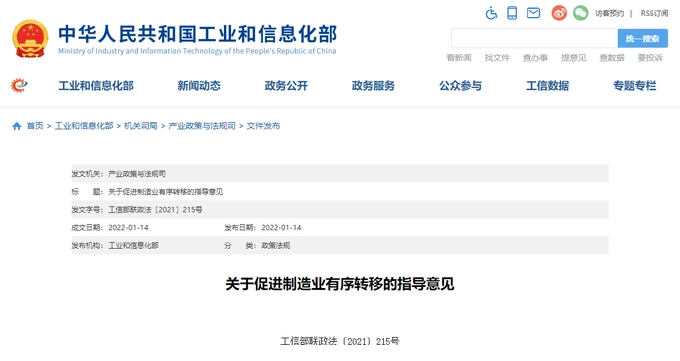Open the accessibility wheelchair icon
Viewport: 680px width, 361px height.
tap(491, 13)
